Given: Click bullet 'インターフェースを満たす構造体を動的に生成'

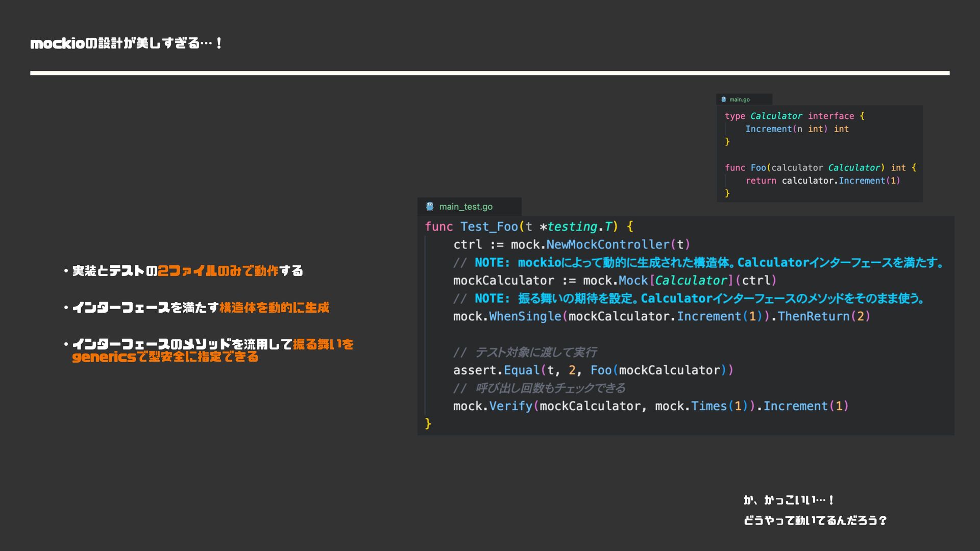Looking at the screenshot, I should coord(201,308).
